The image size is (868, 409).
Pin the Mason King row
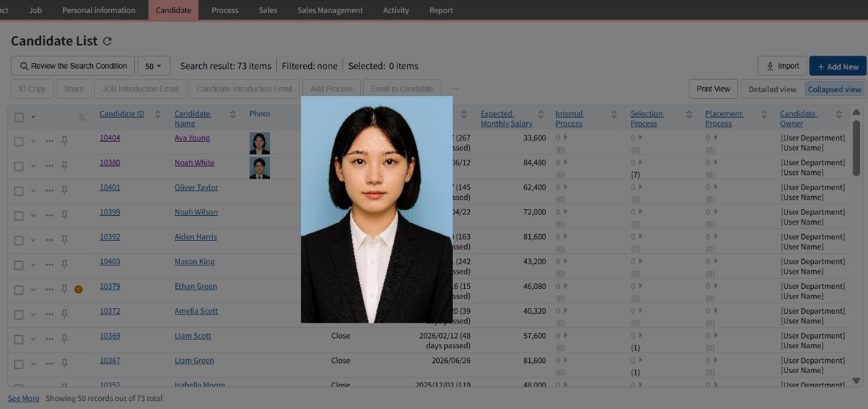click(x=64, y=265)
